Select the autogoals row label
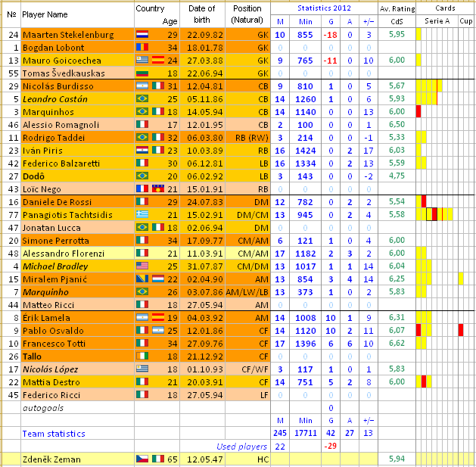 coord(43,408)
